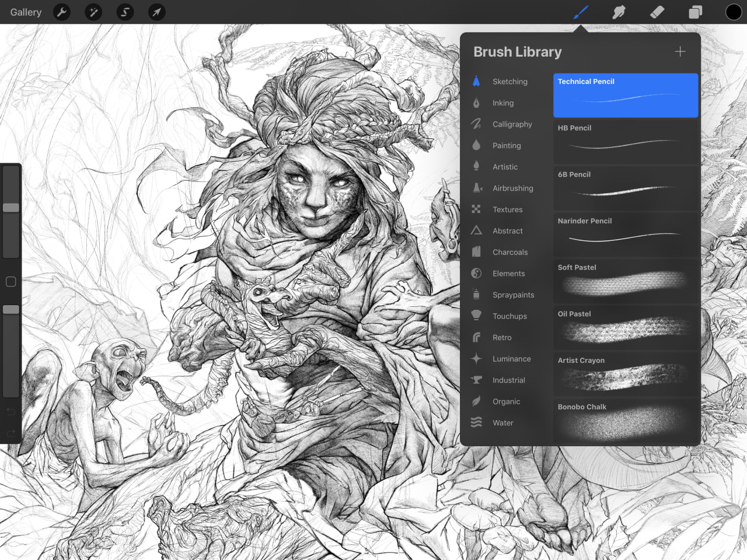Open the Calligraphy brush category
The image size is (747, 560).
point(512,124)
